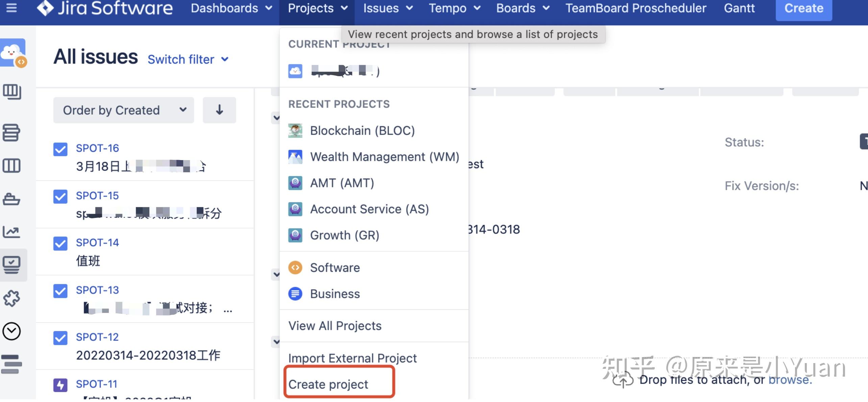
Task: Click the puzzle-piece Add-ons sidebar icon
Action: point(11,298)
